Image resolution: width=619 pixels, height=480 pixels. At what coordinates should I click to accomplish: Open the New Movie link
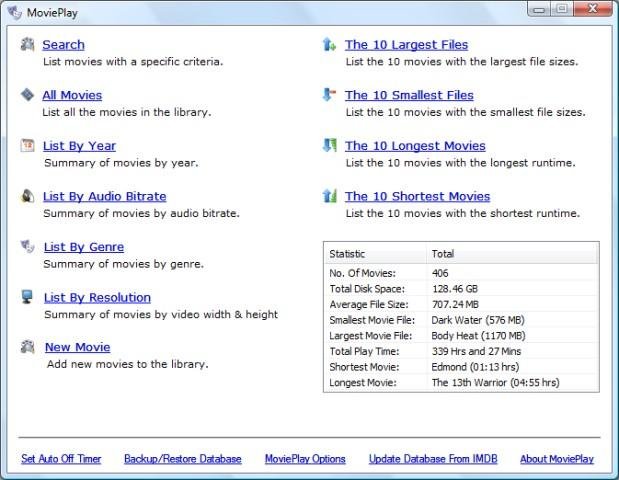tap(78, 347)
